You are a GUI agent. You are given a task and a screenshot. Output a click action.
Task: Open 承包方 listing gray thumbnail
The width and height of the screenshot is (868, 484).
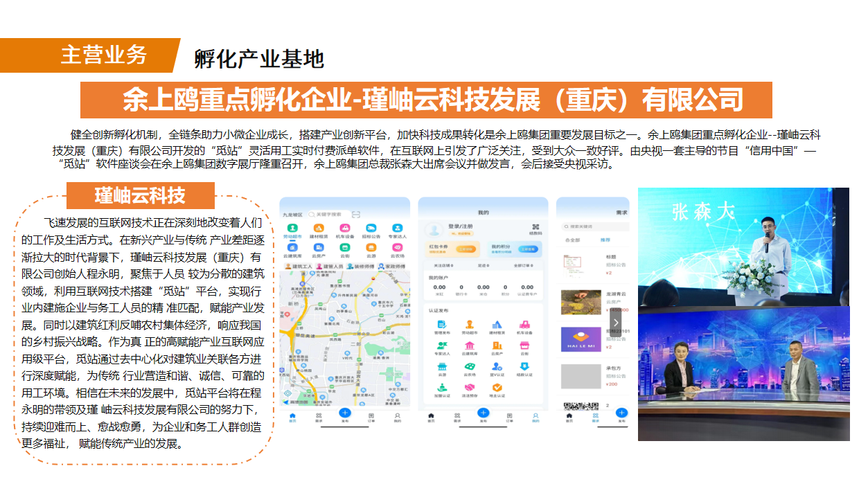tap(581, 376)
